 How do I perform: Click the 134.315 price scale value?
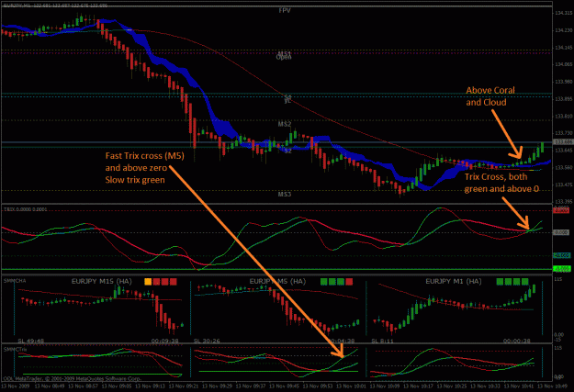click(563, 13)
